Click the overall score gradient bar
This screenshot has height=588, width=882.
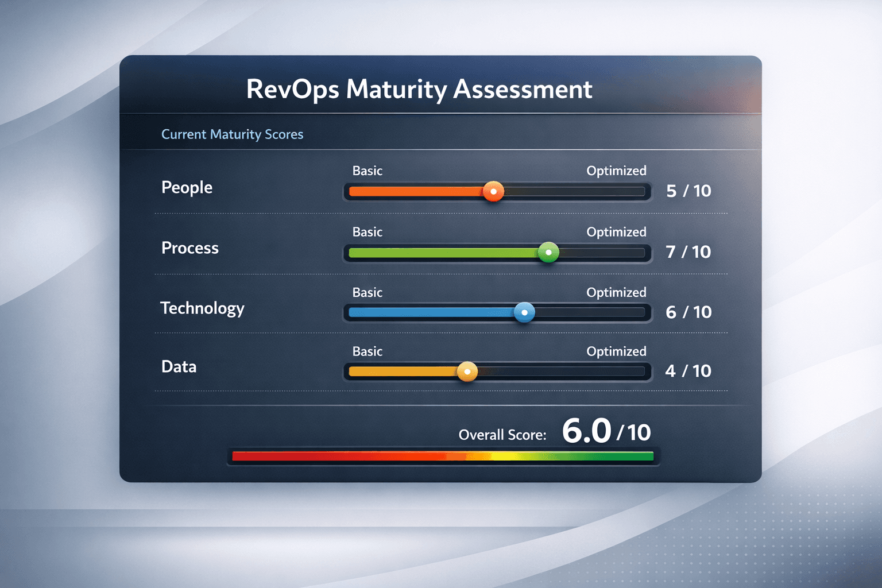click(x=442, y=456)
